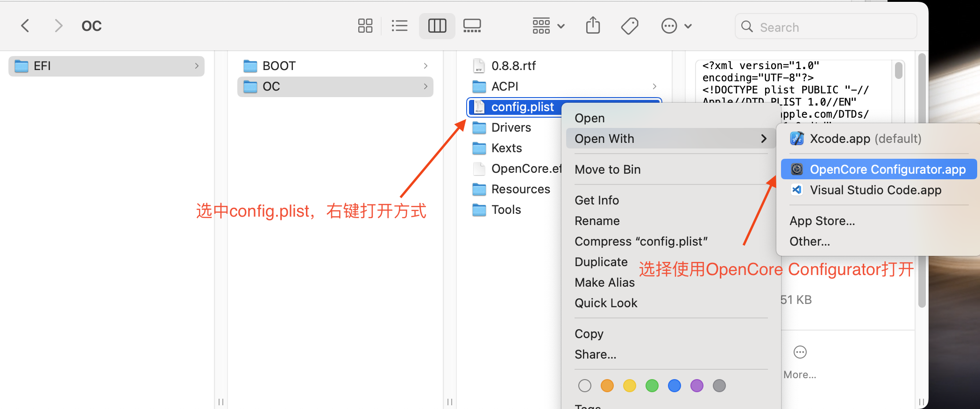Expand the BOOT folder chevron

click(x=426, y=66)
